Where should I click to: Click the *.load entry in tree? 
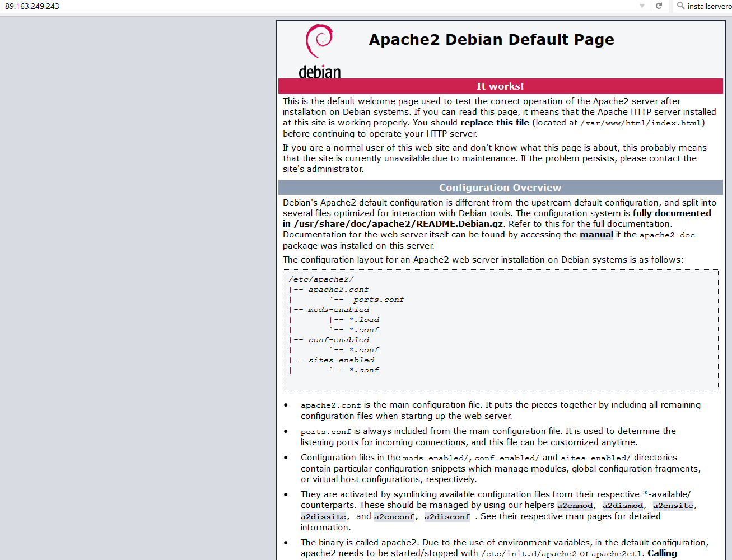click(364, 320)
